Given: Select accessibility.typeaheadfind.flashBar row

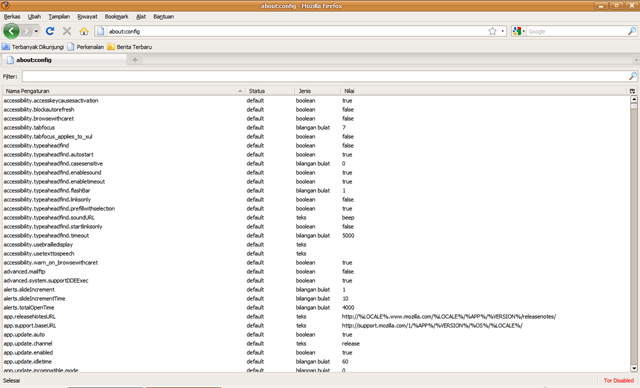Looking at the screenshot, I should [x=316, y=190].
